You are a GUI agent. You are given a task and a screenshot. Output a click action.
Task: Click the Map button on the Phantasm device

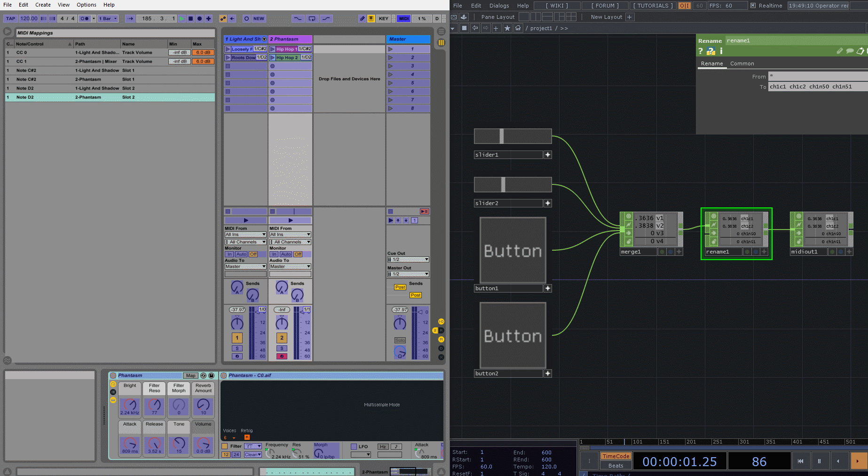pos(190,375)
